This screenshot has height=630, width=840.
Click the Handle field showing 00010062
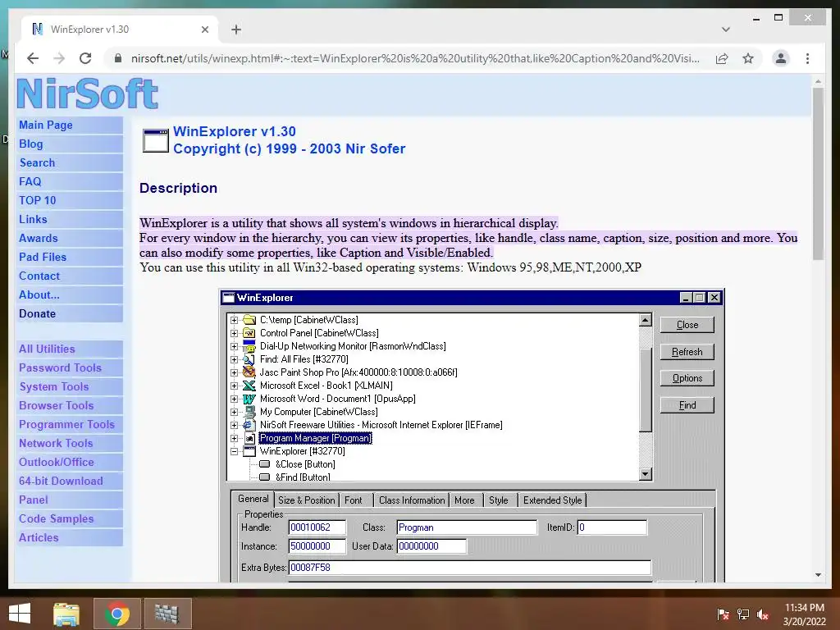click(x=317, y=527)
